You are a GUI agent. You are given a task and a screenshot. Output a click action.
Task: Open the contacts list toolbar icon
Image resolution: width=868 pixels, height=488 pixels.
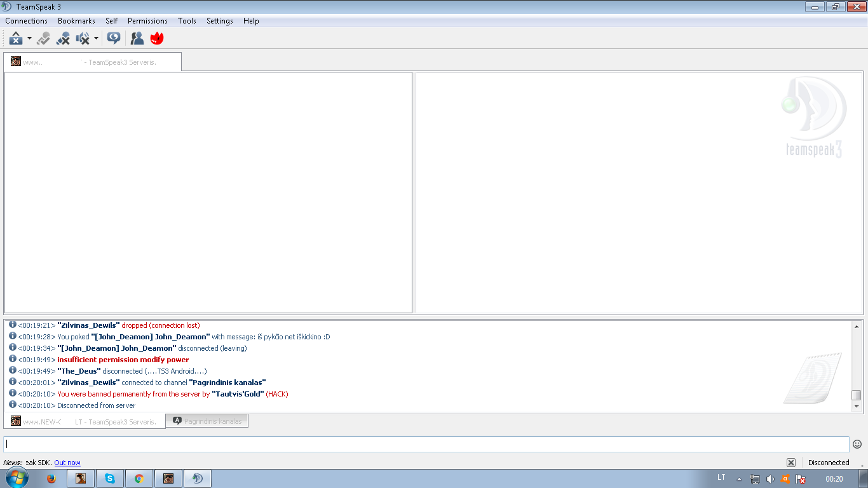(x=137, y=39)
